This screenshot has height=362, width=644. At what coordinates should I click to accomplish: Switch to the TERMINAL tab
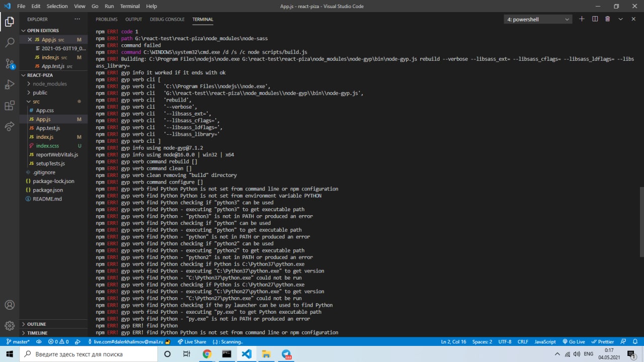click(x=203, y=19)
